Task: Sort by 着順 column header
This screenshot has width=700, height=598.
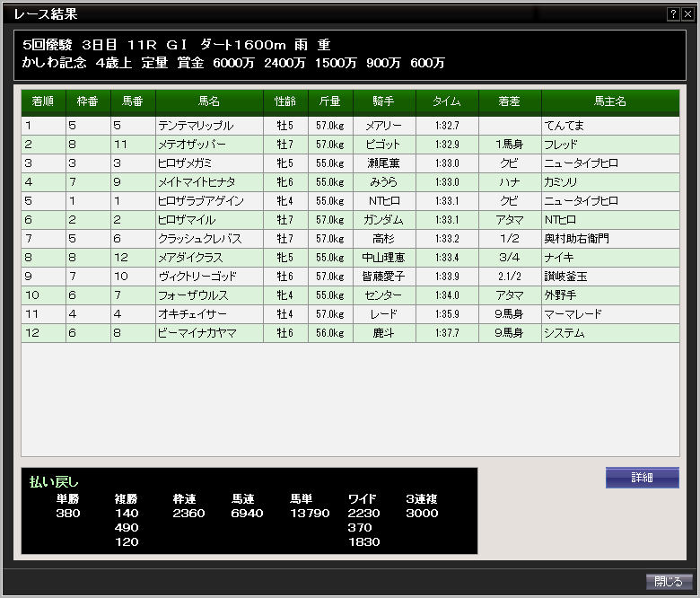Action: click(x=43, y=101)
